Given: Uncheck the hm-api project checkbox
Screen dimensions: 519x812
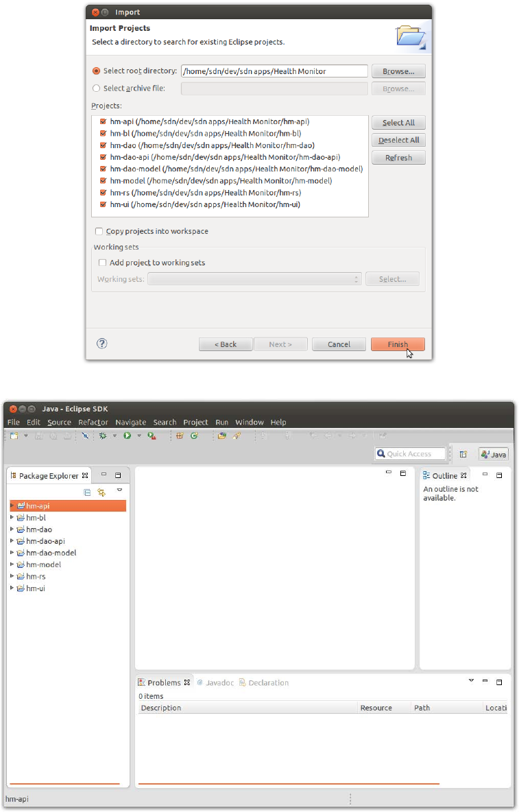Looking at the screenshot, I should [103, 121].
